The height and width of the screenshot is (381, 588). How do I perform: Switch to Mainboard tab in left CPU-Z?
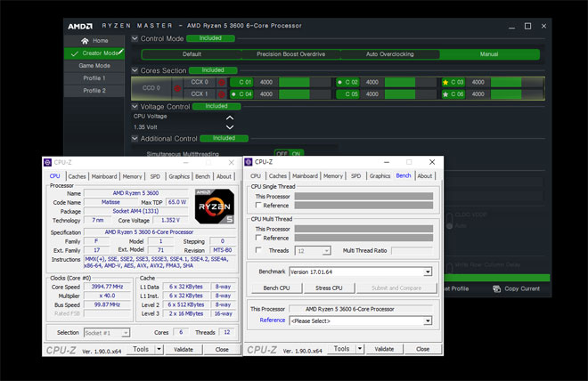(x=104, y=176)
